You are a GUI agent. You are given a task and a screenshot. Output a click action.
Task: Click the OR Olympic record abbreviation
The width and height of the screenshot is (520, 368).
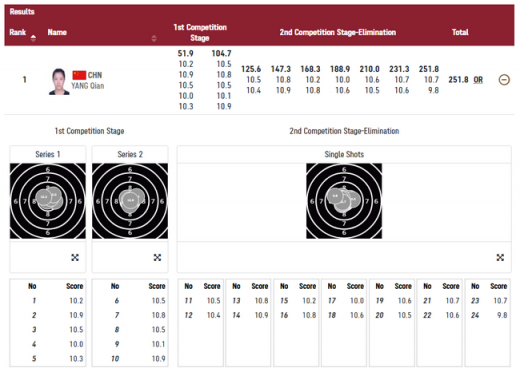(x=478, y=80)
